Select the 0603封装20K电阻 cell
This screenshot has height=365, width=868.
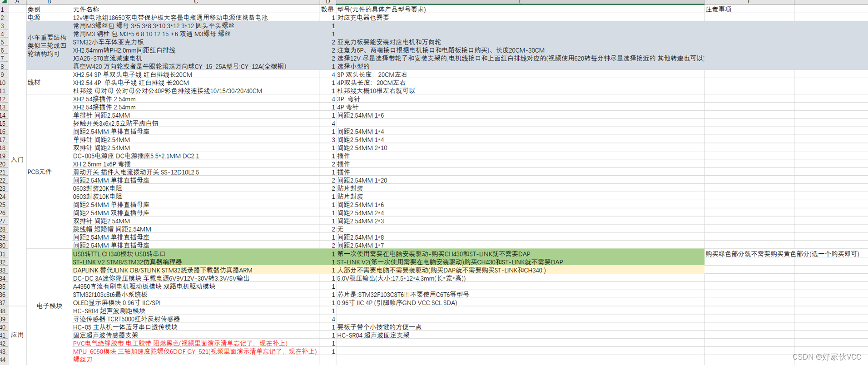pyautogui.click(x=196, y=188)
